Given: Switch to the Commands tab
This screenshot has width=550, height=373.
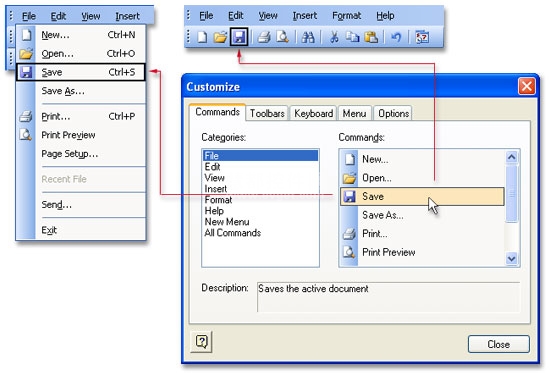Looking at the screenshot, I should click(x=217, y=112).
